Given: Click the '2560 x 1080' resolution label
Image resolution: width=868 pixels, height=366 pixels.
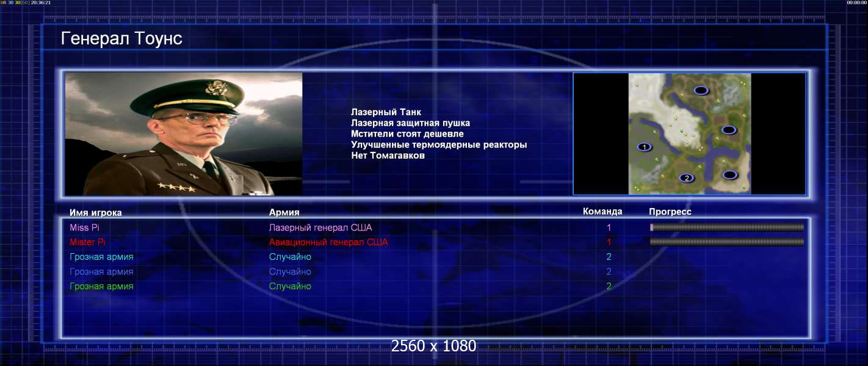Looking at the screenshot, I should click(x=433, y=346).
